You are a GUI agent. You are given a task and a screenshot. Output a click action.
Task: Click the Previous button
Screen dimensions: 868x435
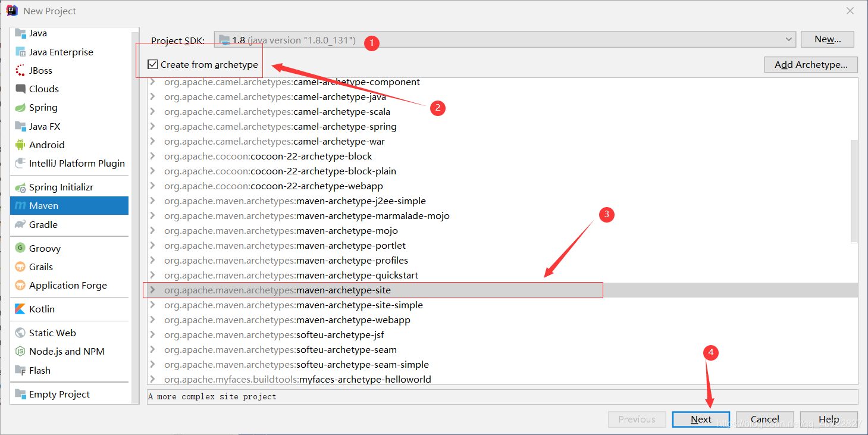point(637,419)
